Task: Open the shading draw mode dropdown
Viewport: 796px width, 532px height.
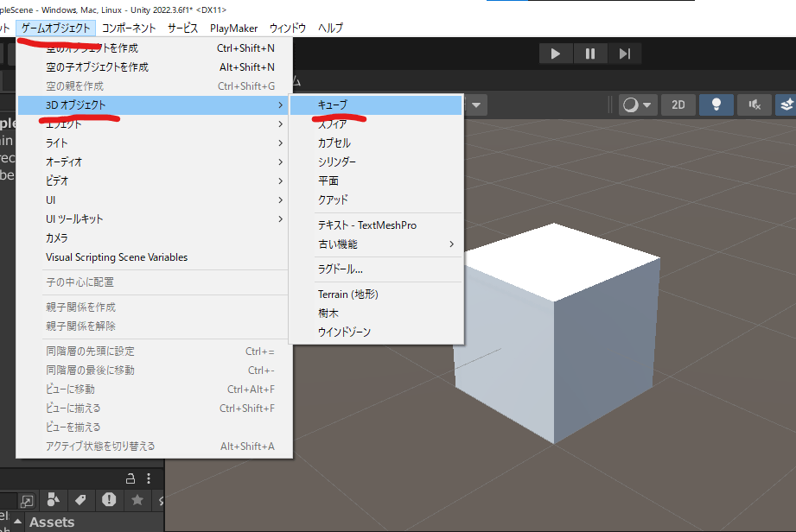Action: [638, 105]
